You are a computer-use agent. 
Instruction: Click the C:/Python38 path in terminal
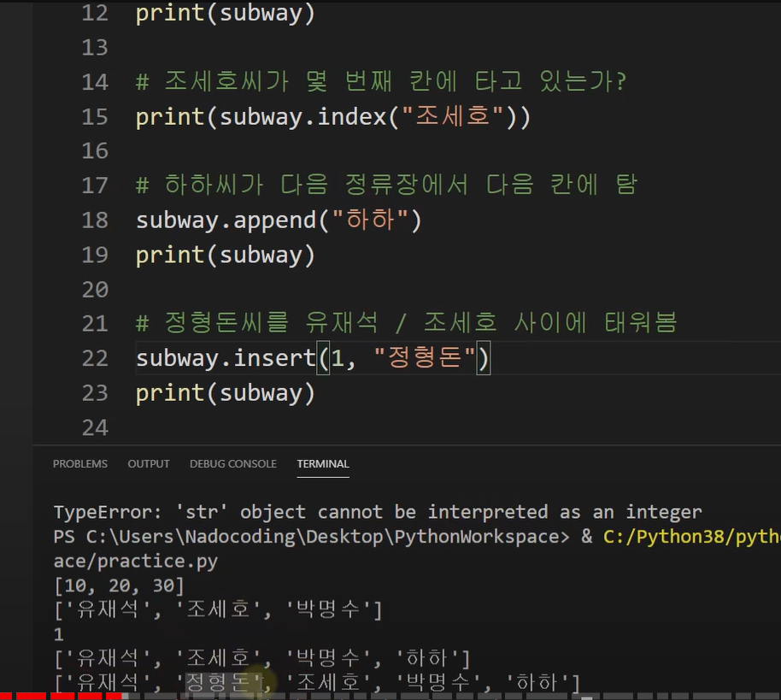(691, 537)
